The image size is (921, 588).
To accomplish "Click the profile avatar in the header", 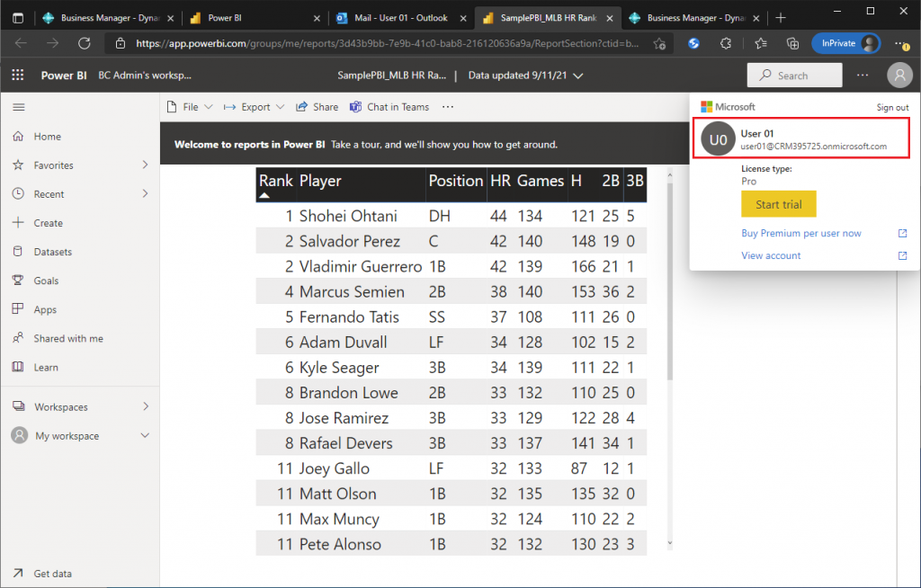I will 899,76.
